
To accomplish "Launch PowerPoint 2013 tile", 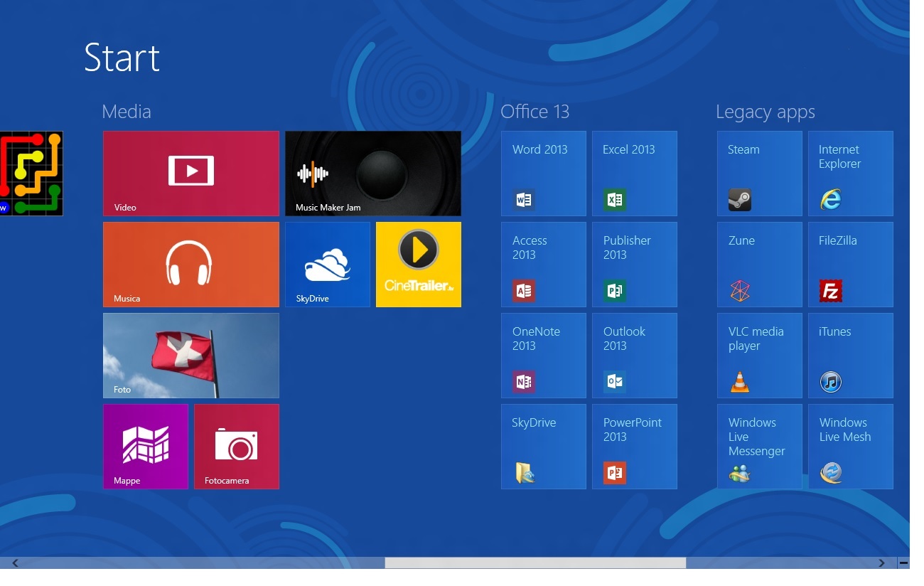I will 635,447.
